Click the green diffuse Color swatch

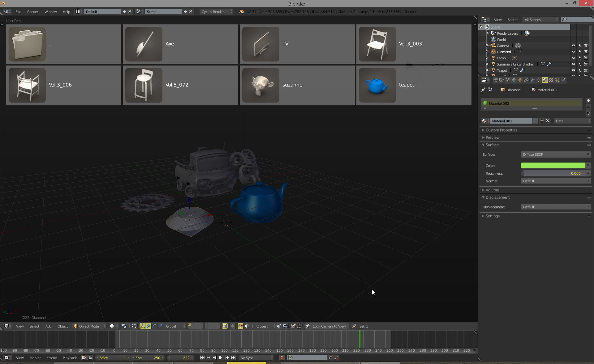[x=553, y=165]
